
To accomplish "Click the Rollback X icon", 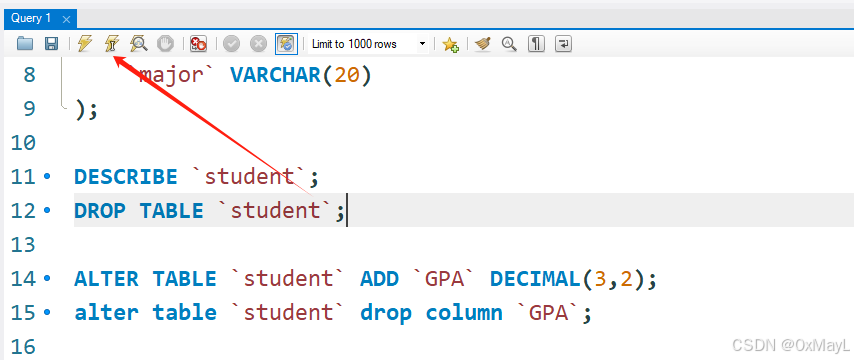I will click(x=258, y=44).
